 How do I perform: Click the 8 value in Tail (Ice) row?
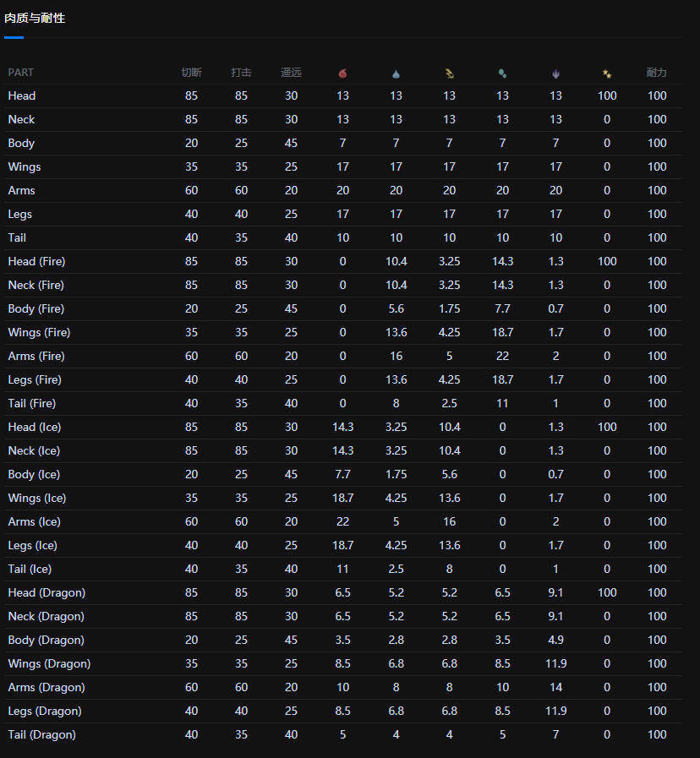click(450, 570)
